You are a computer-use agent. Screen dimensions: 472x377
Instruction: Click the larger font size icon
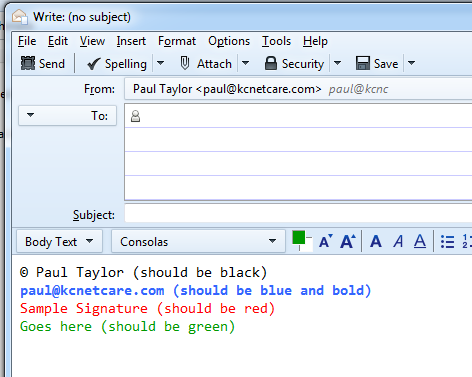pos(348,241)
